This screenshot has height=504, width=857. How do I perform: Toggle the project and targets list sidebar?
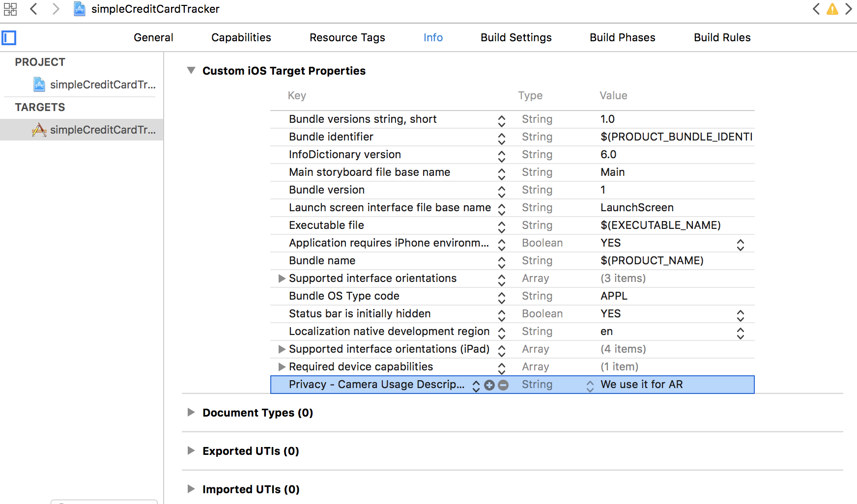[9, 38]
